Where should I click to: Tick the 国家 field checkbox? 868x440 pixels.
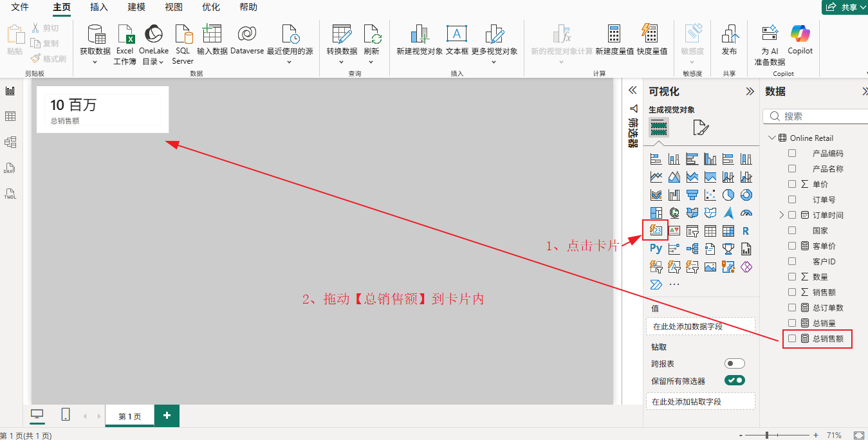point(792,230)
